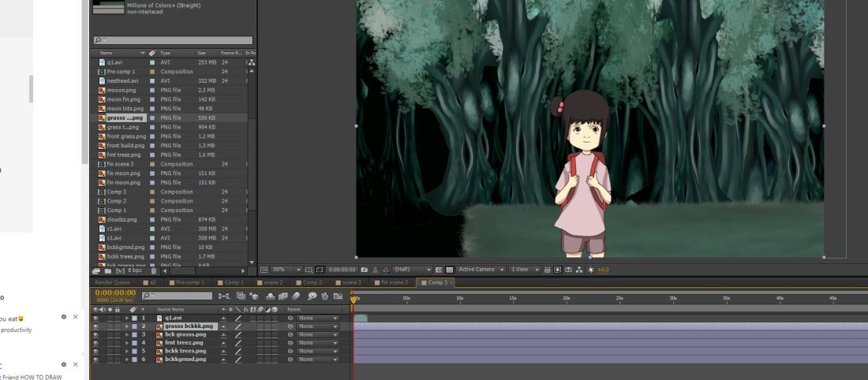Switch to the Render Queue tab
868x380 pixels.
point(112,283)
